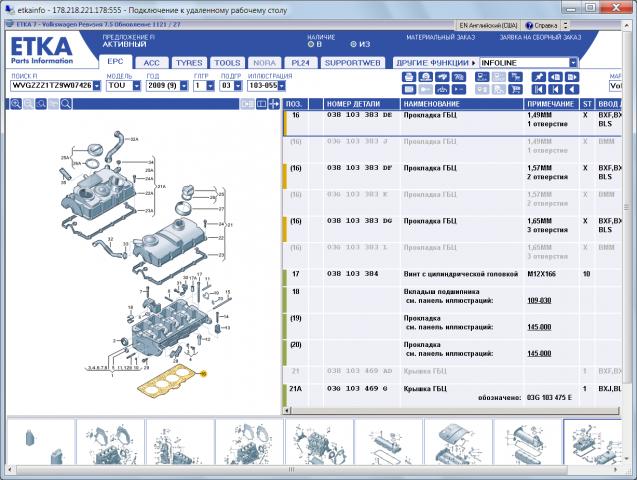Click the single-bar skip-back arrow icon

point(555,89)
